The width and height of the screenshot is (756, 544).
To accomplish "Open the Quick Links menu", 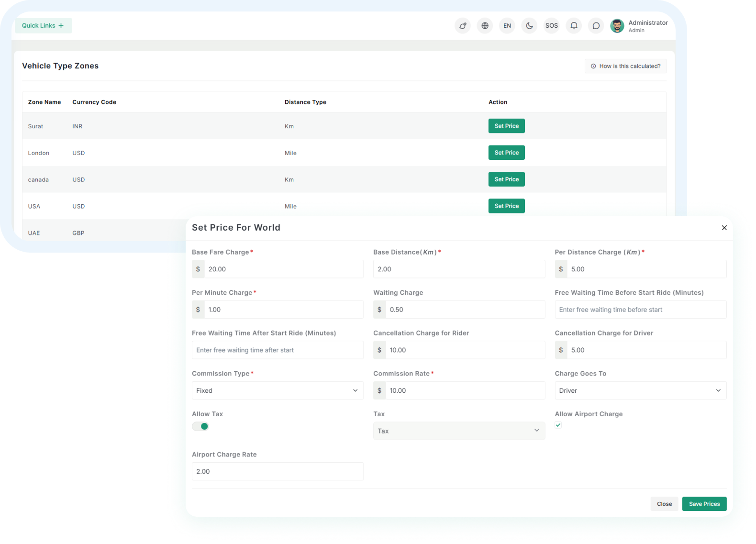I will pos(43,26).
